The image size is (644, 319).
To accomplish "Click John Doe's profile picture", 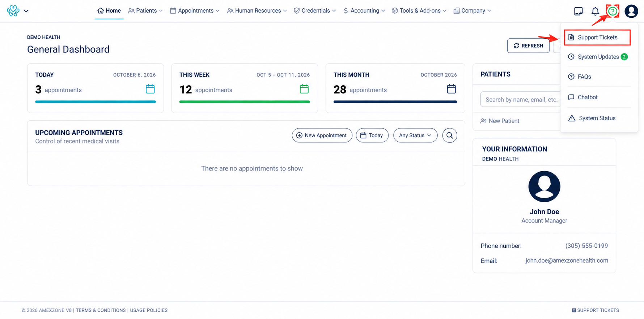I will point(544,186).
